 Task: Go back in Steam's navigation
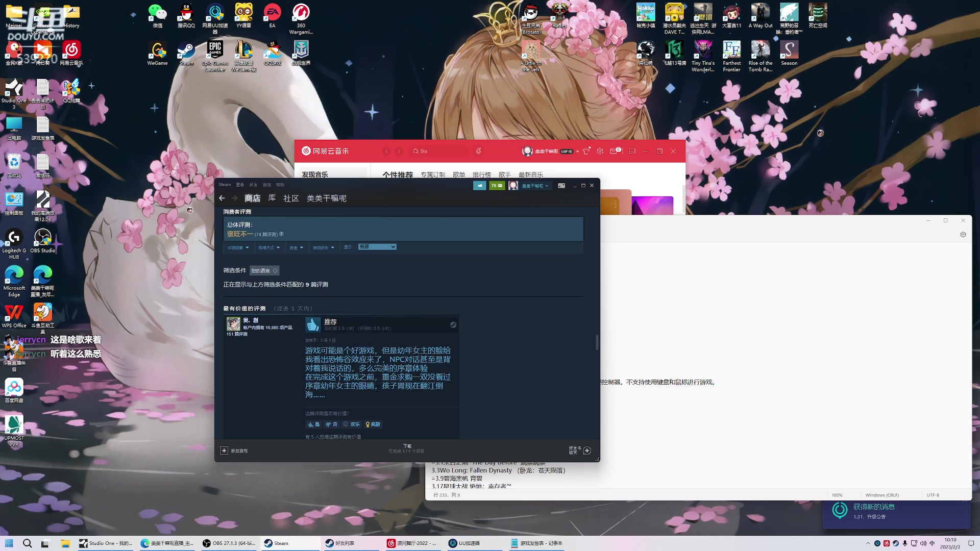pos(222,198)
